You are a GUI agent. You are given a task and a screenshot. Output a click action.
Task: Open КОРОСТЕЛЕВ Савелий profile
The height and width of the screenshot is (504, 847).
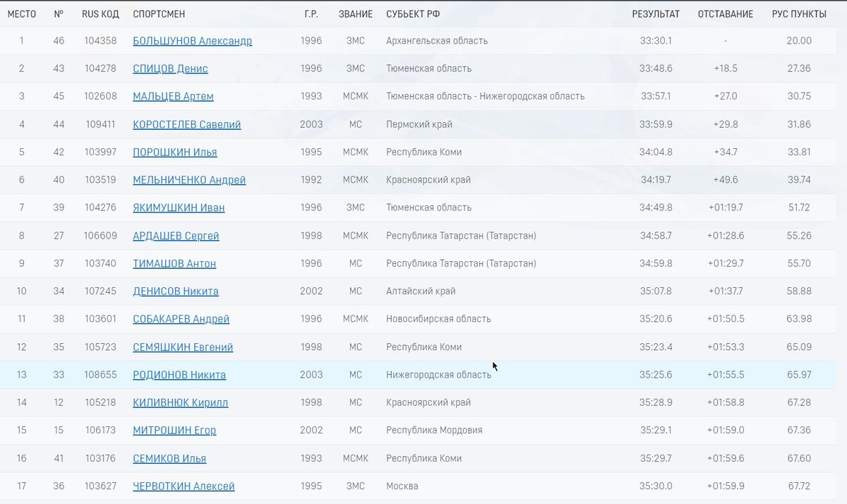pos(186,124)
